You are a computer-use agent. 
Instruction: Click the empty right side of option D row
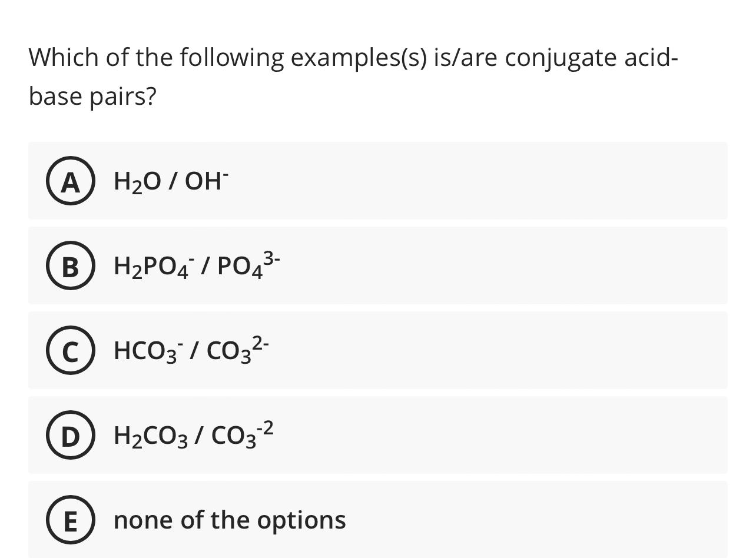pyautogui.click(x=530, y=436)
